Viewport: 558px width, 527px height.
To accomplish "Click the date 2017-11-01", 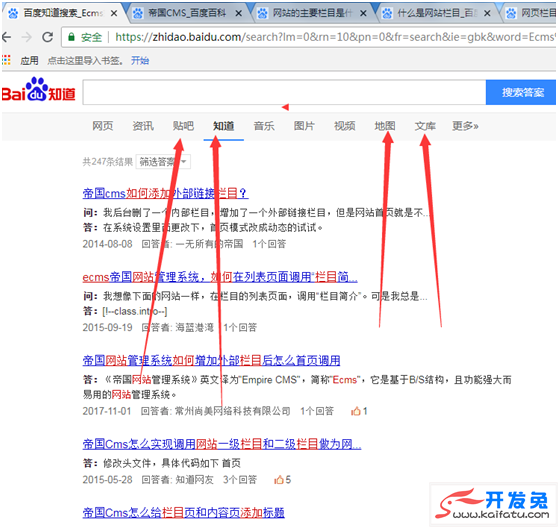I will pos(107,411).
